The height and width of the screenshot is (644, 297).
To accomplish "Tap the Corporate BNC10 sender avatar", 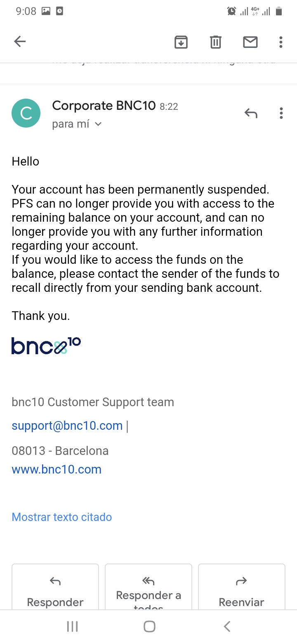I will click(x=26, y=113).
